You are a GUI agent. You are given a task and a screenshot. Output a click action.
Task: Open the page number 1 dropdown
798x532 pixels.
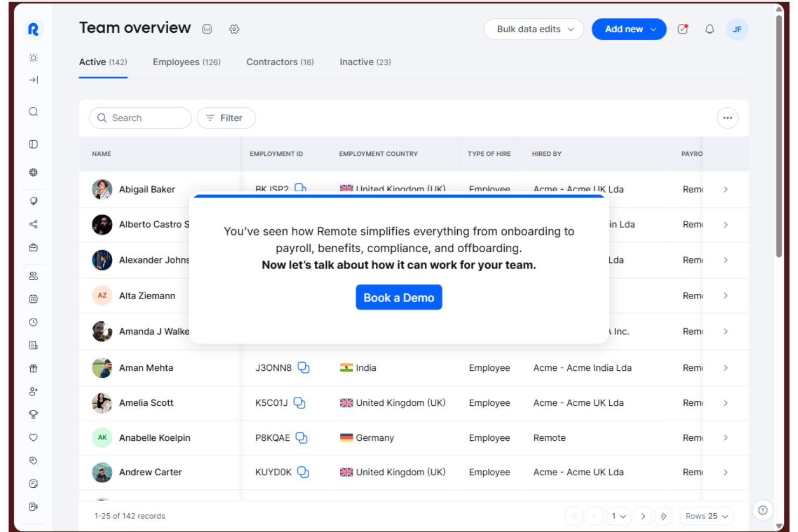click(x=618, y=516)
